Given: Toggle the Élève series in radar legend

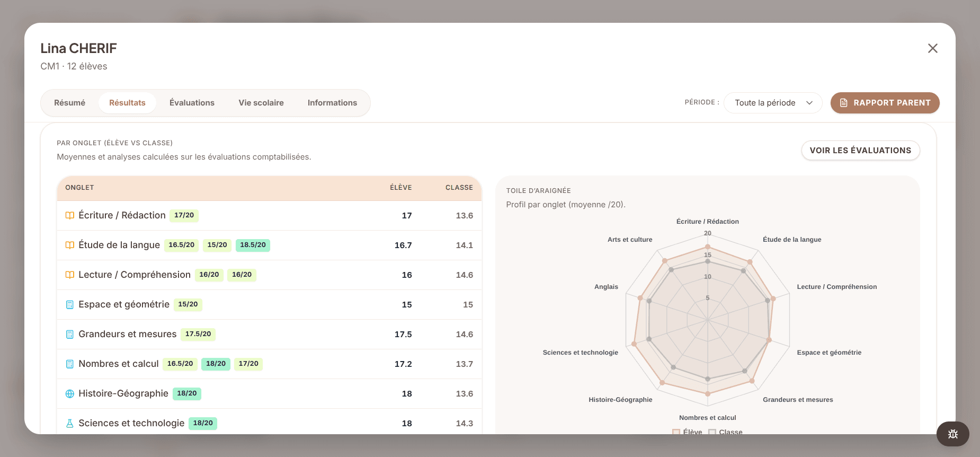Looking at the screenshot, I should (x=688, y=432).
